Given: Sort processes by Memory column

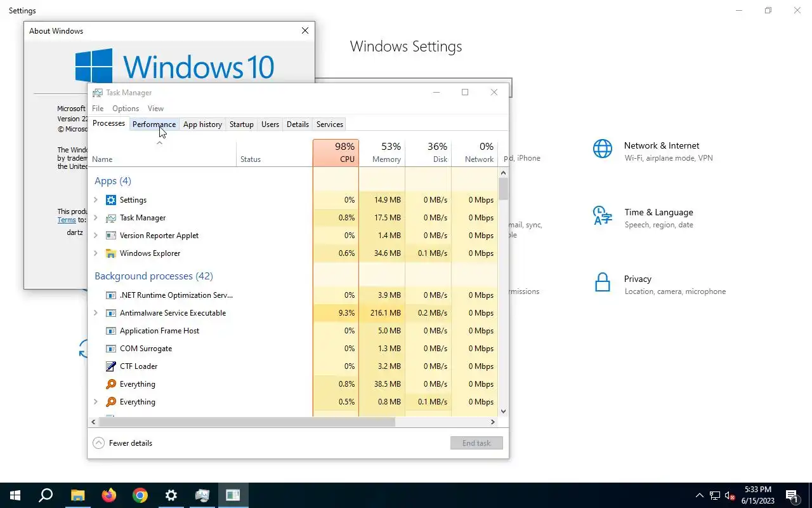Looking at the screenshot, I should pos(382,153).
